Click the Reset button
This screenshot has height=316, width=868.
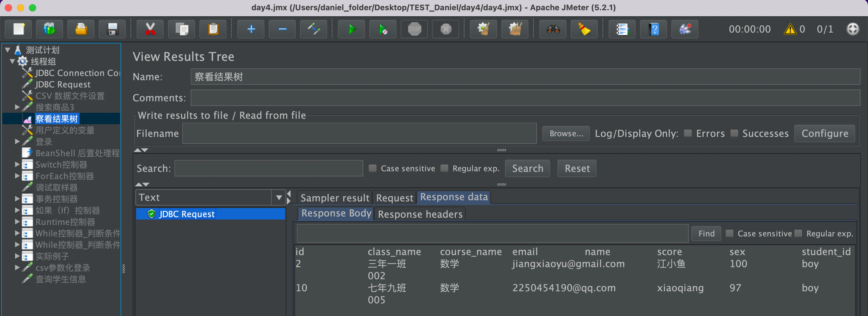(x=577, y=168)
